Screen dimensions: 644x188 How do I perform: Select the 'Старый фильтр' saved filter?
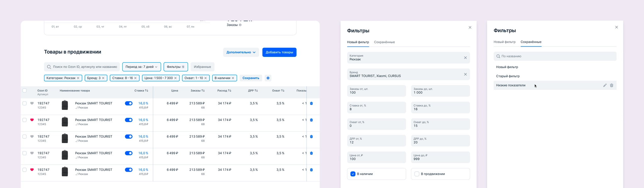pyautogui.click(x=555, y=76)
